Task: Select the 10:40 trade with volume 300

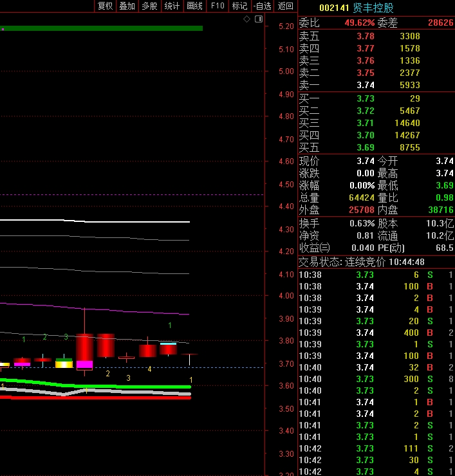Action: click(376, 379)
